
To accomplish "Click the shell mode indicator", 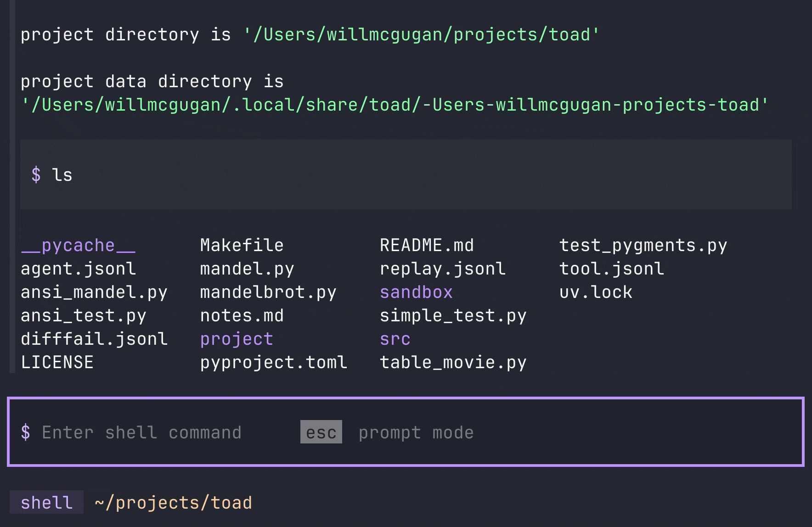I will (x=46, y=502).
